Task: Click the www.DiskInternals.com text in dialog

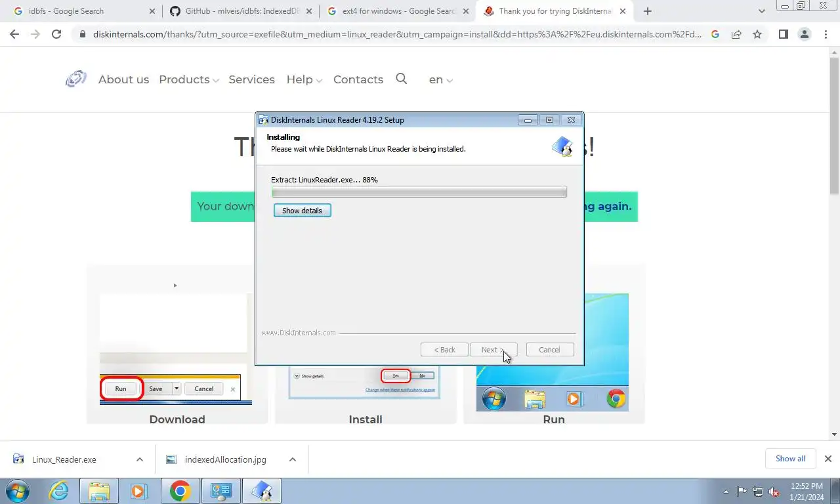Action: pos(299,333)
